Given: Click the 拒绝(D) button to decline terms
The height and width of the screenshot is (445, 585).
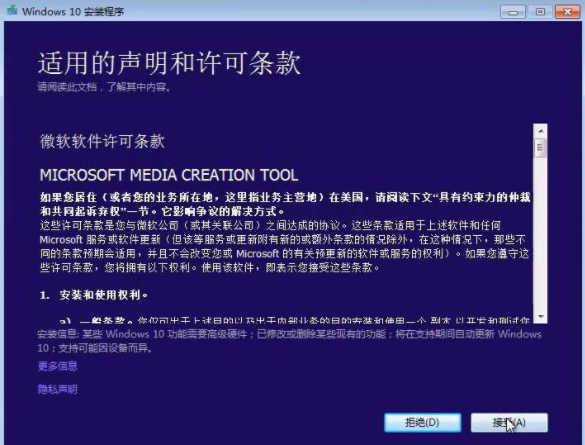Looking at the screenshot, I should click(x=422, y=423).
